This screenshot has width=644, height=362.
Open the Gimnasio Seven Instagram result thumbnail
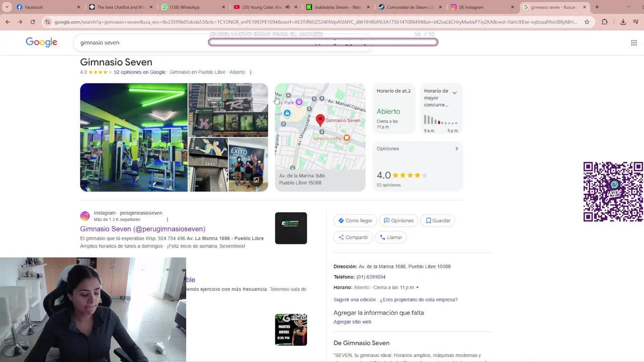pyautogui.click(x=291, y=228)
